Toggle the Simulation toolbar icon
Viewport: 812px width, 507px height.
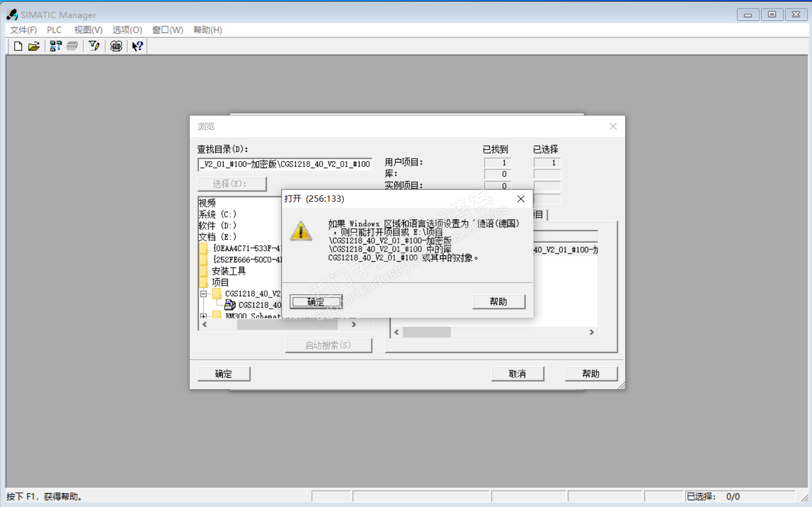(x=116, y=46)
